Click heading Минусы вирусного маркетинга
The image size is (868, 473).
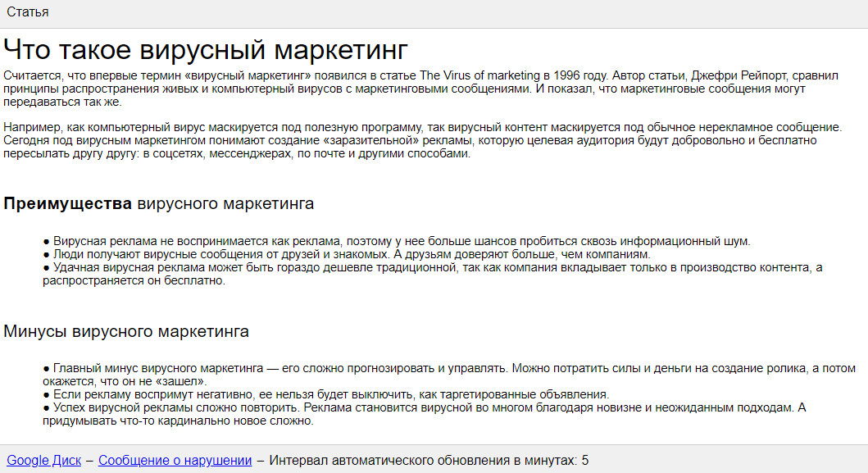126,331
